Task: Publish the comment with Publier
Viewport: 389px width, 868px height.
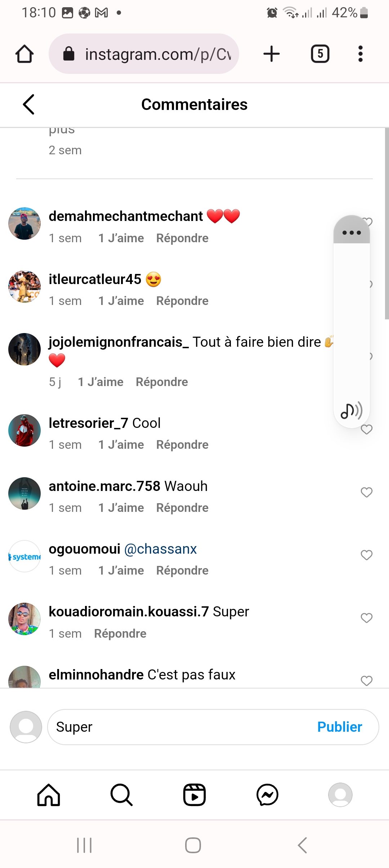Action: 339,727
